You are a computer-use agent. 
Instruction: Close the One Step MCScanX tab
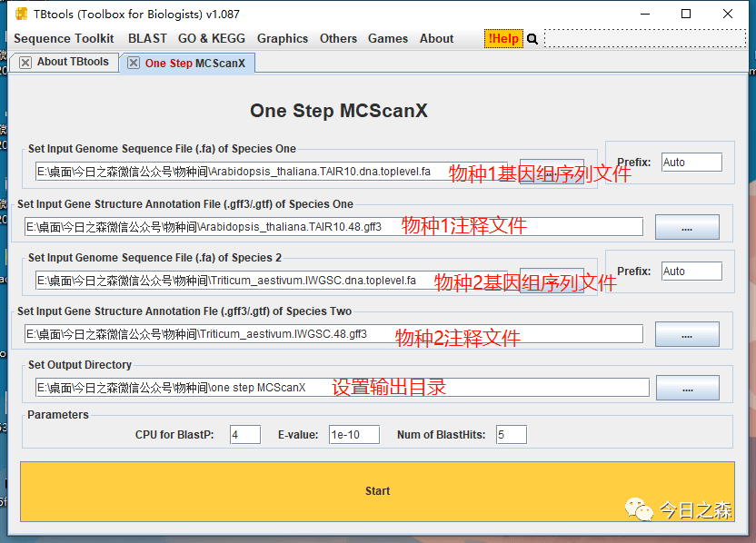tap(134, 63)
